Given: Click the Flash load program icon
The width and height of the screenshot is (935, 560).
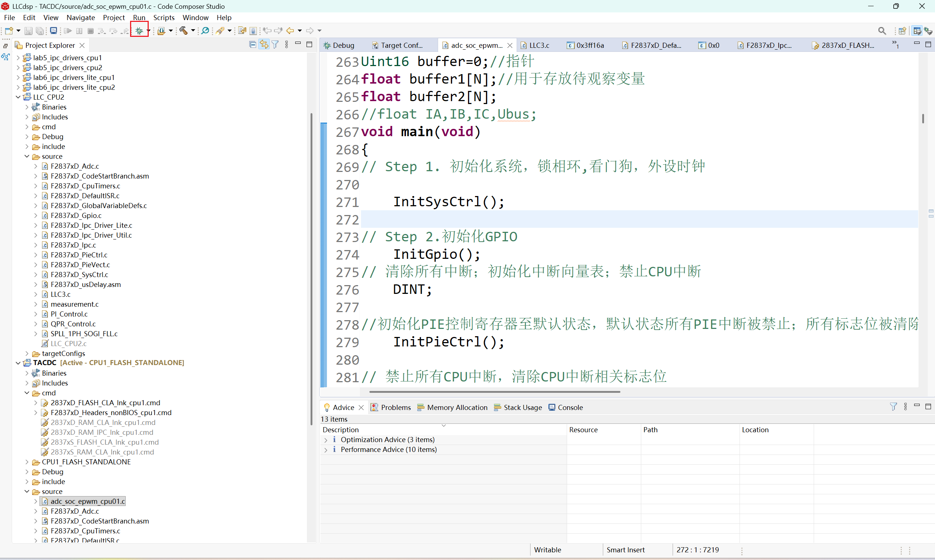Looking at the screenshot, I should point(161,31).
